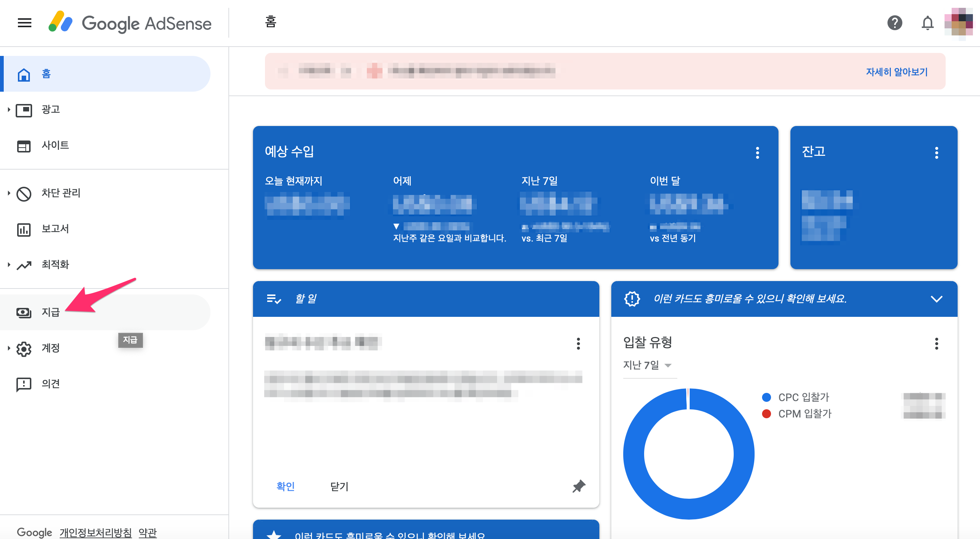The width and height of the screenshot is (980, 539).
Task: Select 사이트 in the sidebar
Action: (55, 145)
